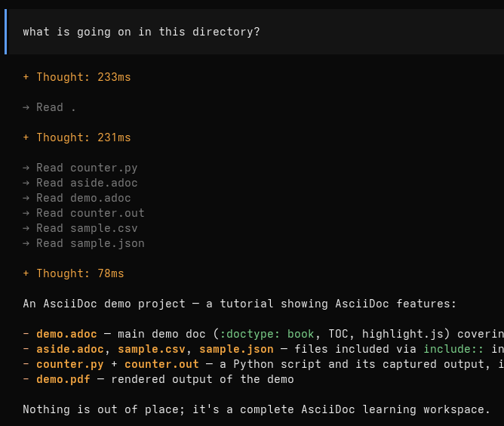Open the 'Read counter.out' tool call

tap(84, 213)
